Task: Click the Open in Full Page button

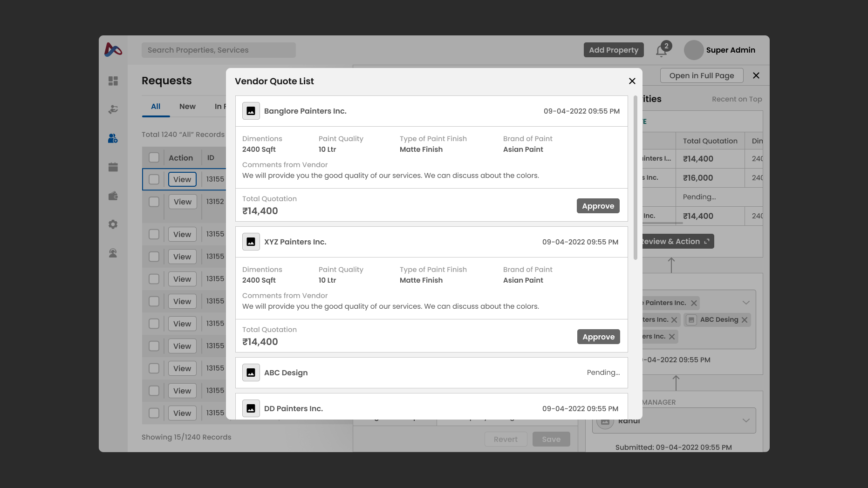Action: pyautogui.click(x=702, y=75)
